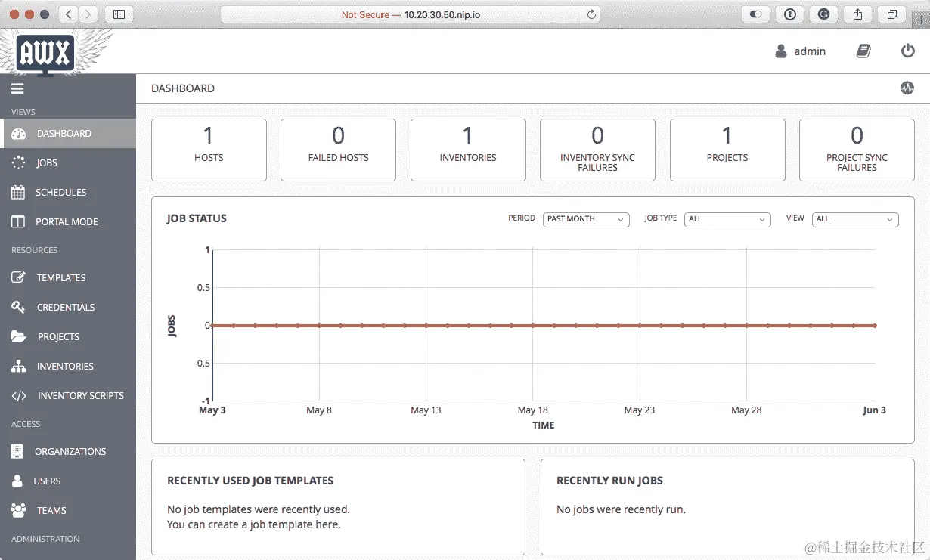Open Project Sync Failures card
This screenshot has height=560, width=930.
click(x=857, y=150)
